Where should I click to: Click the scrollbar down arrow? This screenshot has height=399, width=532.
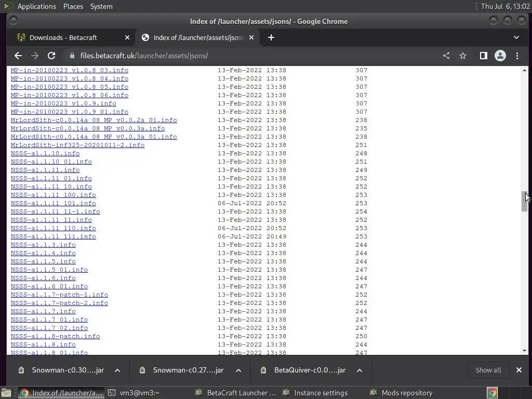[524, 351]
